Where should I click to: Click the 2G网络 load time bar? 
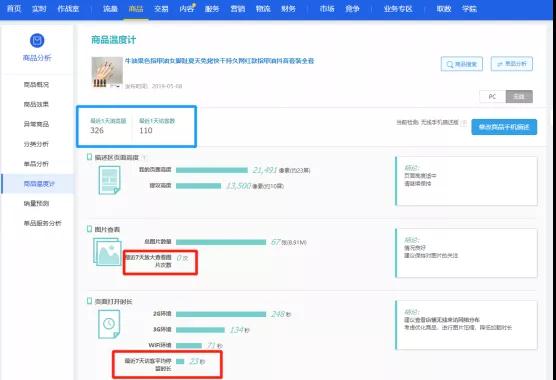tap(221, 314)
